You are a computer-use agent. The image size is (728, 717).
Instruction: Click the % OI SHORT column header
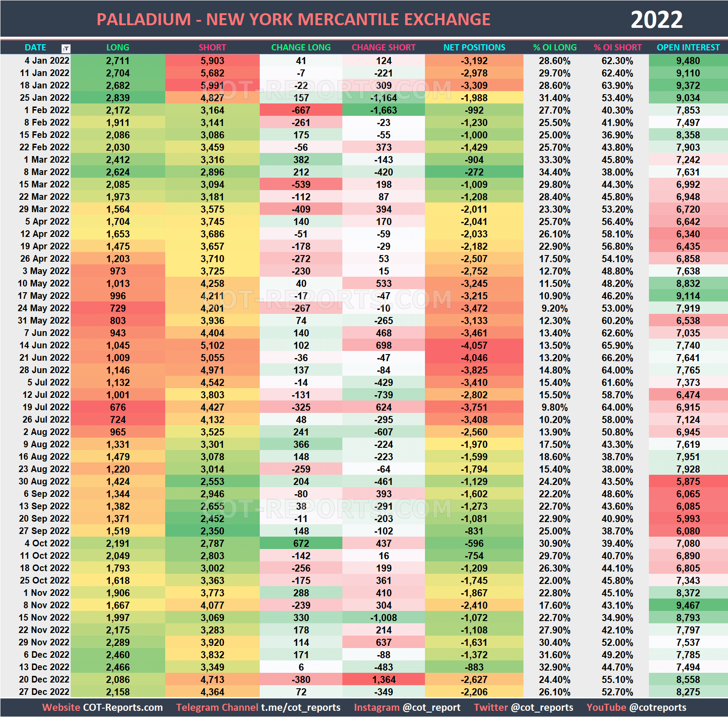tap(618, 47)
